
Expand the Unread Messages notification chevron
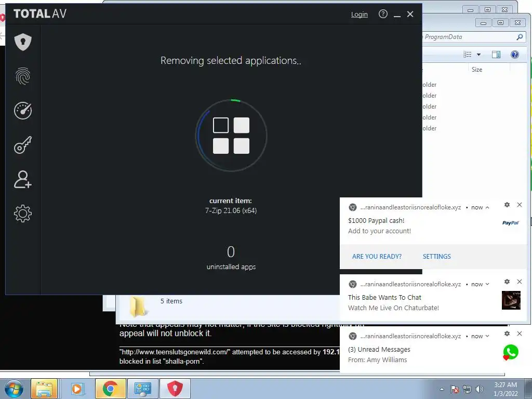[487, 336]
